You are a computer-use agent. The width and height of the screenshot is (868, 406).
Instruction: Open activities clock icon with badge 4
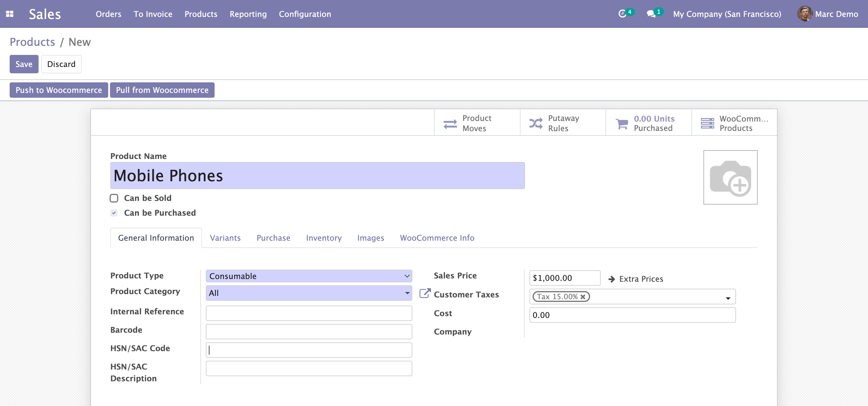(x=622, y=14)
